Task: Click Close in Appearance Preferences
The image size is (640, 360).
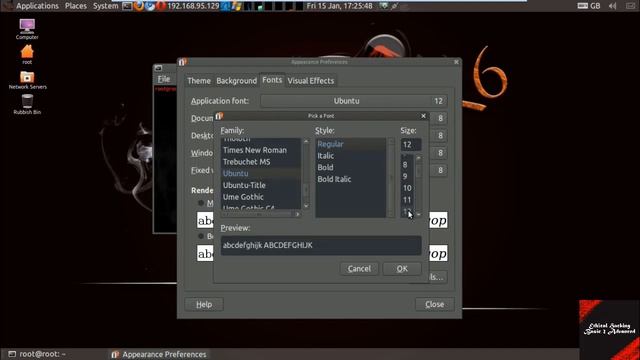Action: pyautogui.click(x=434, y=304)
